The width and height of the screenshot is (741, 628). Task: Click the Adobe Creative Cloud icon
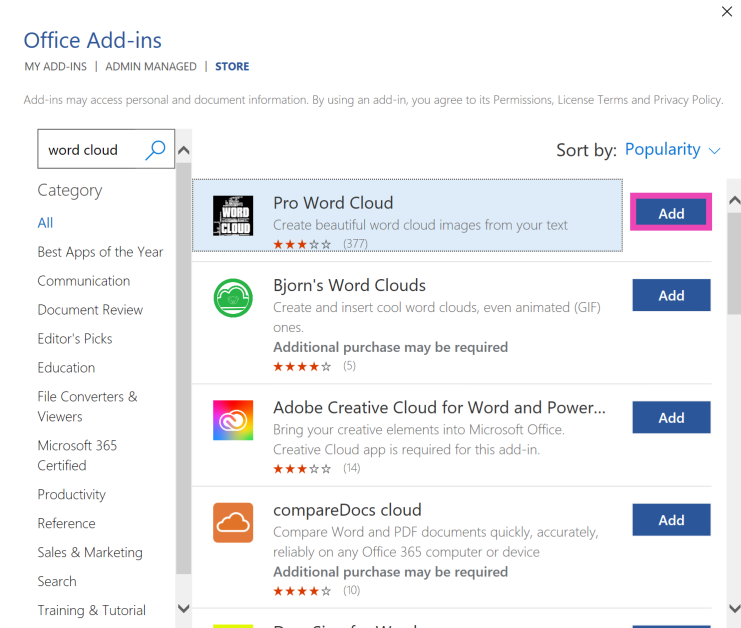pos(233,420)
